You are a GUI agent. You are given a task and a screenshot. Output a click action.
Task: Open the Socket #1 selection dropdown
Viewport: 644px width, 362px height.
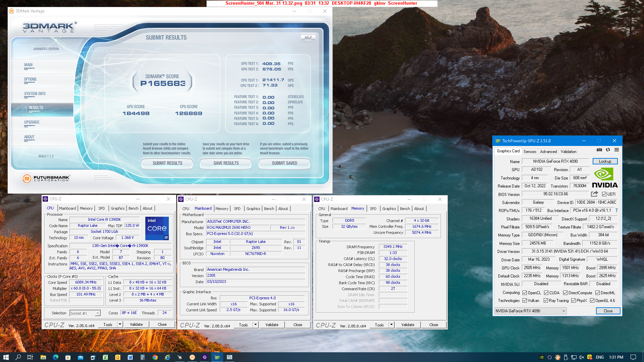(x=85, y=313)
